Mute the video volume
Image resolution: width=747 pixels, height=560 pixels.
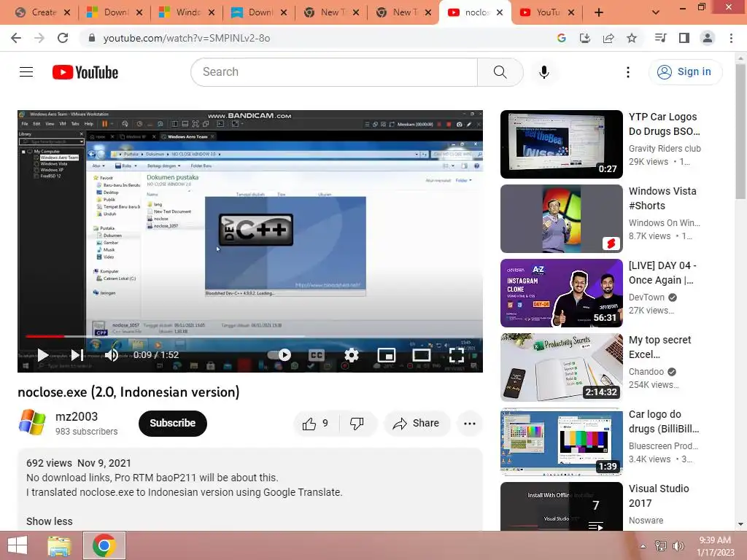click(112, 355)
